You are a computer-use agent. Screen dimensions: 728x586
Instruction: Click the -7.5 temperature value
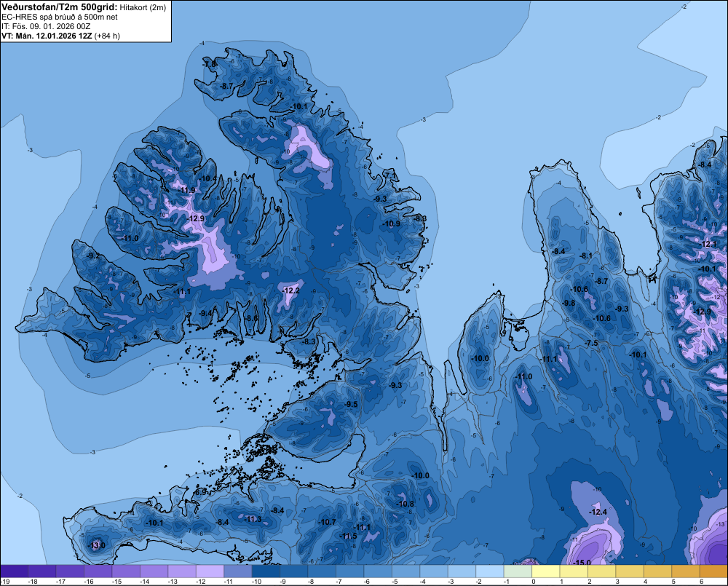(x=592, y=343)
